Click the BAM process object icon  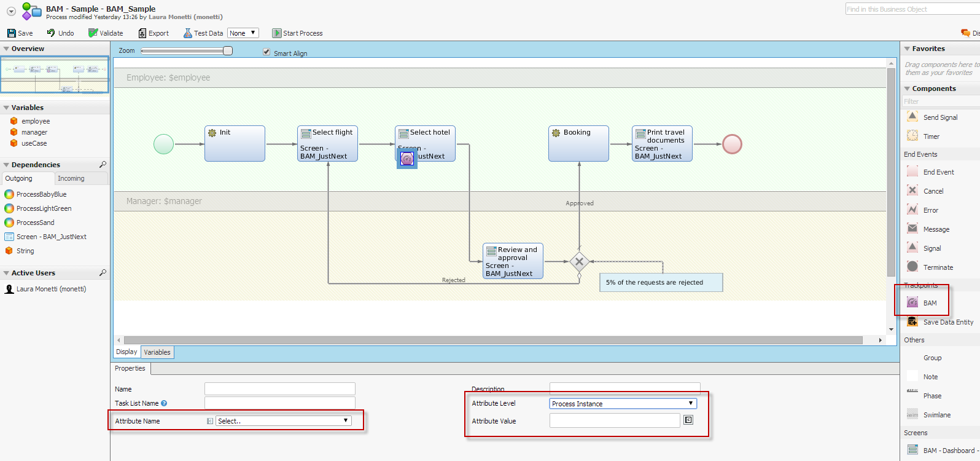pyautogui.click(x=31, y=11)
